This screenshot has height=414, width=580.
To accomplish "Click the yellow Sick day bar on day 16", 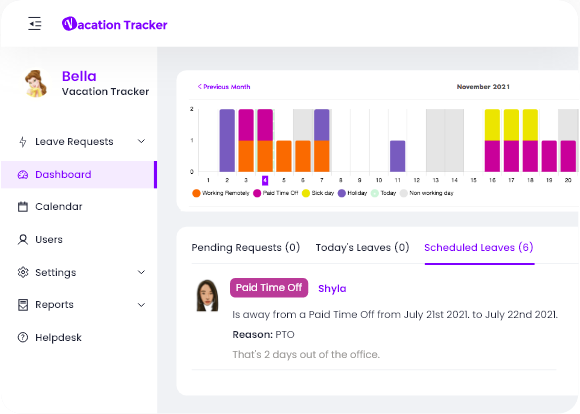I will point(492,125).
